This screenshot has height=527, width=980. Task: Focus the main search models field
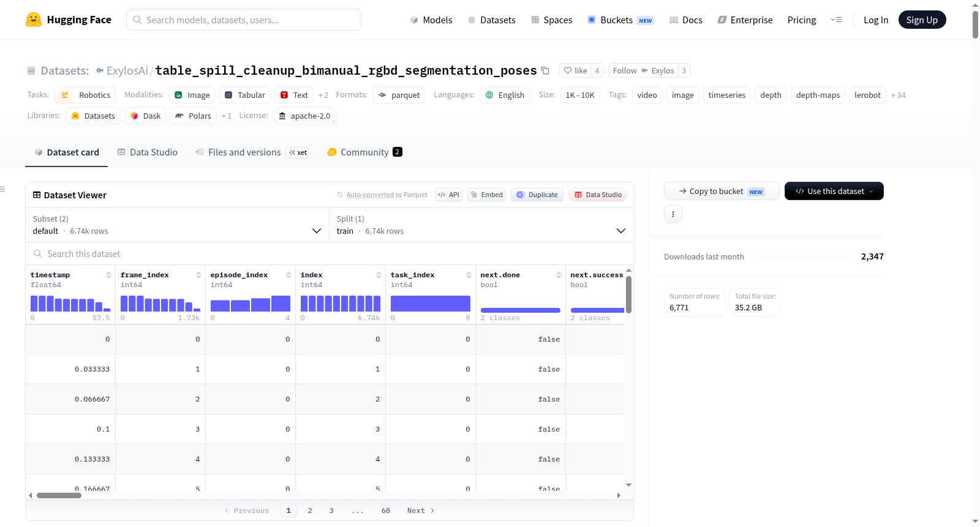pos(244,20)
